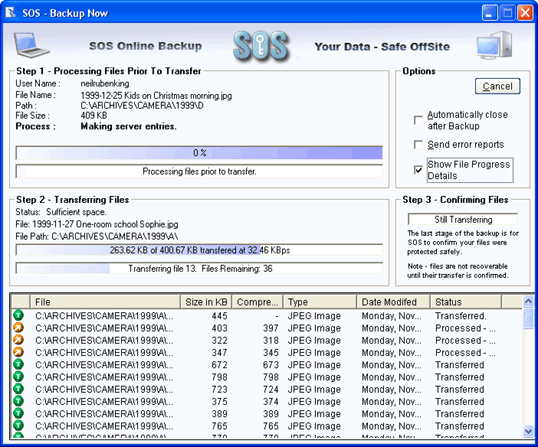
Task: Click user name neilrubenking
Action: coord(105,83)
